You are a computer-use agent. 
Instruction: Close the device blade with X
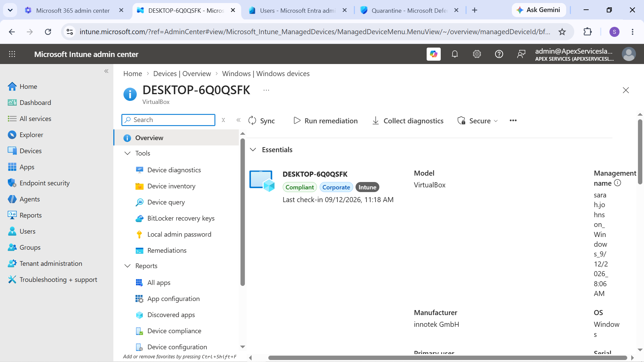coord(626,90)
